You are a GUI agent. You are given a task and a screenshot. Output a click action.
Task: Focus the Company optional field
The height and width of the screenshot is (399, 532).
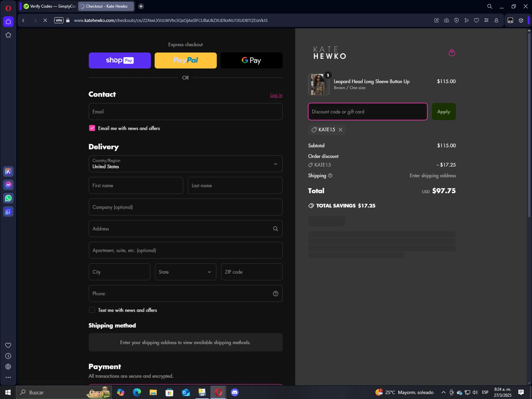185,207
